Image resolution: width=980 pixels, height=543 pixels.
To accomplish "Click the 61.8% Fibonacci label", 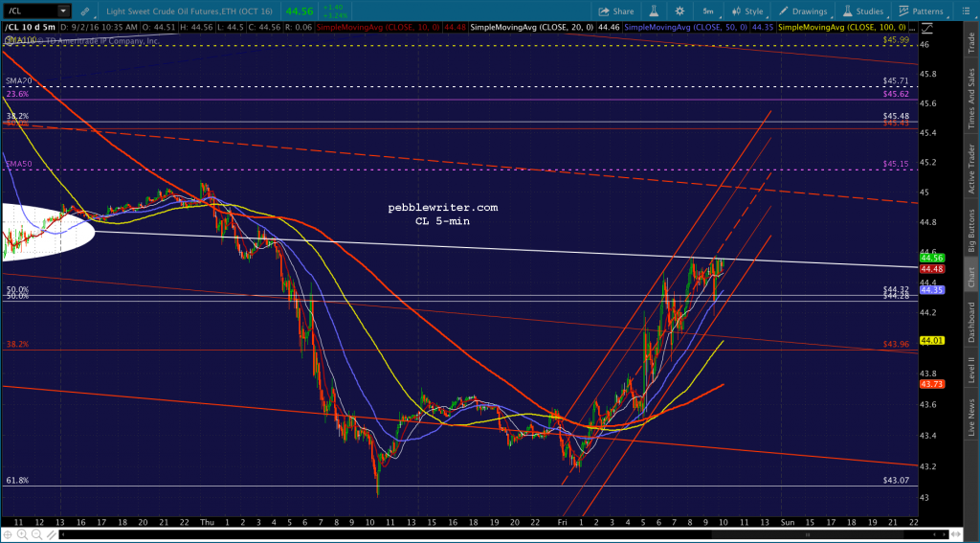I will point(17,481).
